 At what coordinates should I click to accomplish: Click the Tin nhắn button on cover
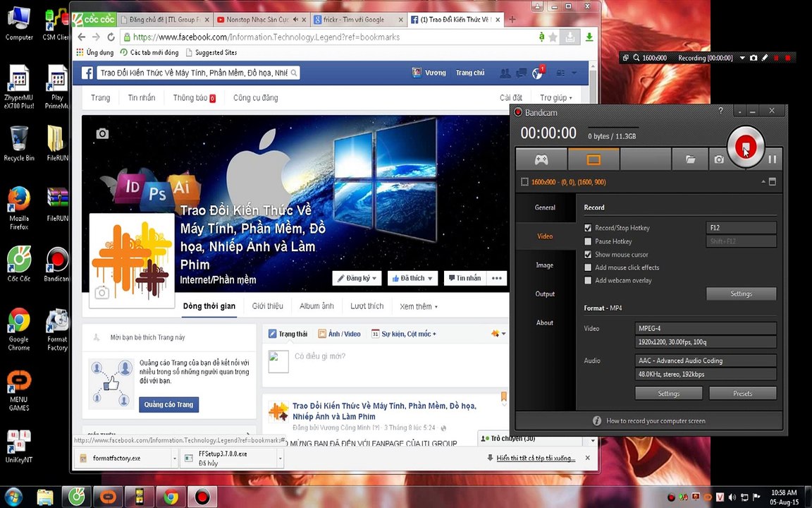tap(465, 279)
